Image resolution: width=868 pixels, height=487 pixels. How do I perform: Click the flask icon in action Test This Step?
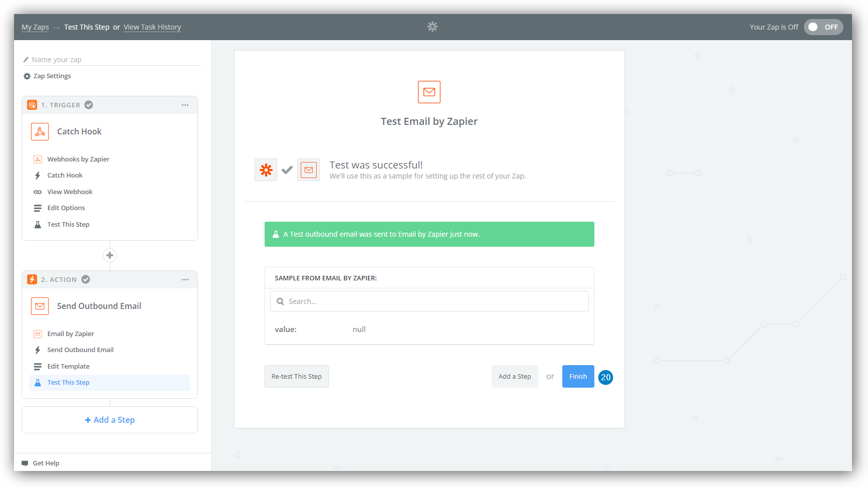coord(38,383)
